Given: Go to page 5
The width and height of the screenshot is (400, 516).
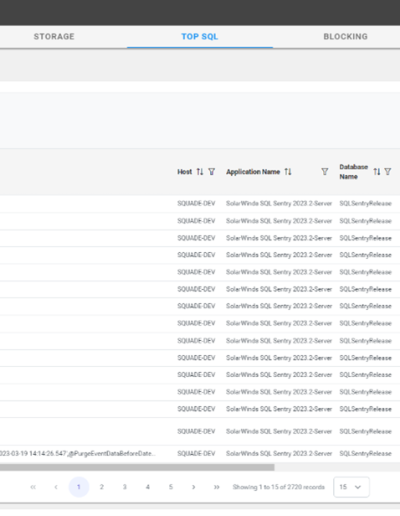Looking at the screenshot, I should [x=171, y=487].
